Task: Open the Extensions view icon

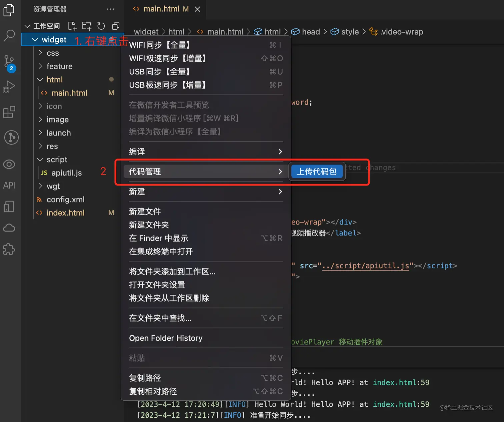Action: [9, 112]
